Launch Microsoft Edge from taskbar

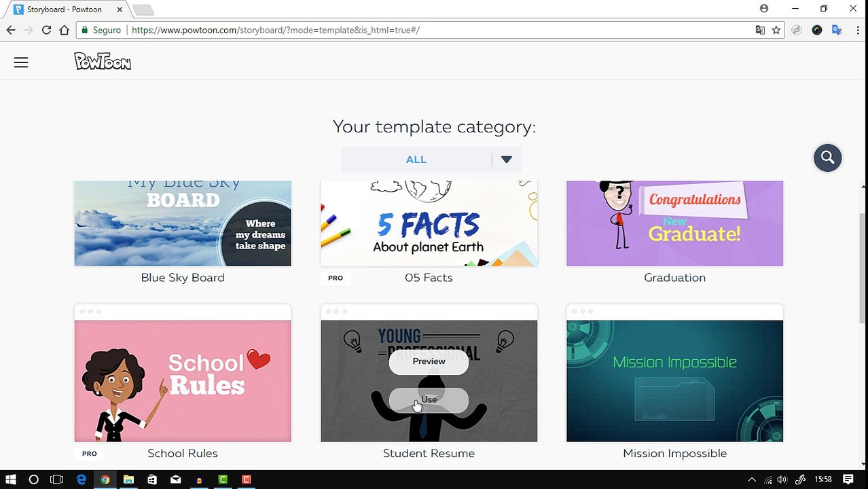click(82, 479)
